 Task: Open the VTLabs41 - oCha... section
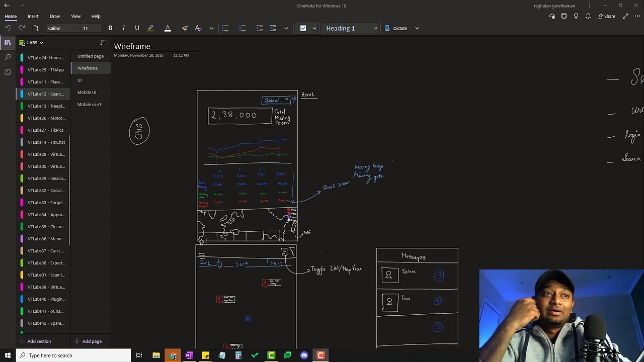click(44, 311)
